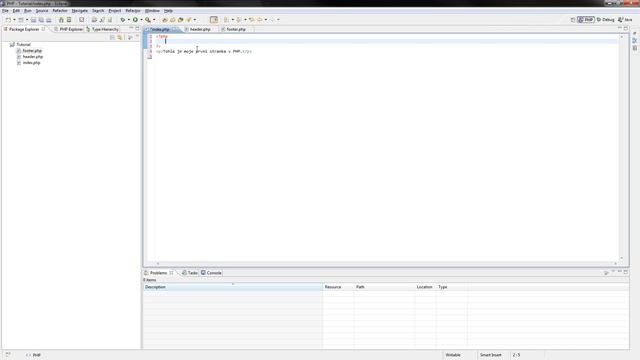
Task: Open the New file dropdown arrow
Action: click(x=14, y=20)
